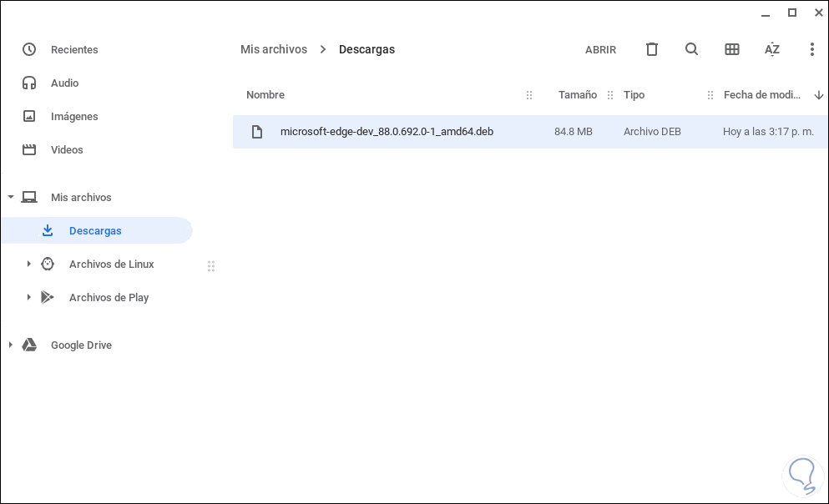The width and height of the screenshot is (829, 504).
Task: Open Recientes from the sidebar
Action: coord(74,50)
